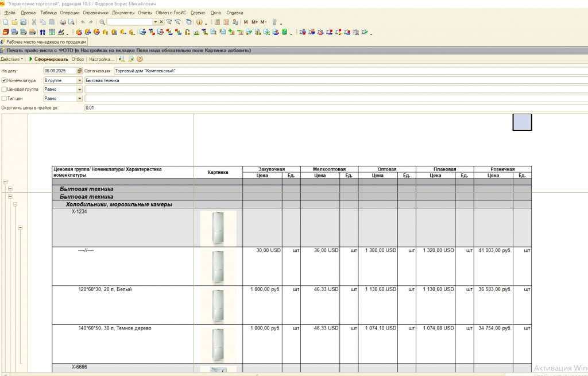Click the orange help question mark icon
This screenshot has width=588, height=376.
(140, 59)
